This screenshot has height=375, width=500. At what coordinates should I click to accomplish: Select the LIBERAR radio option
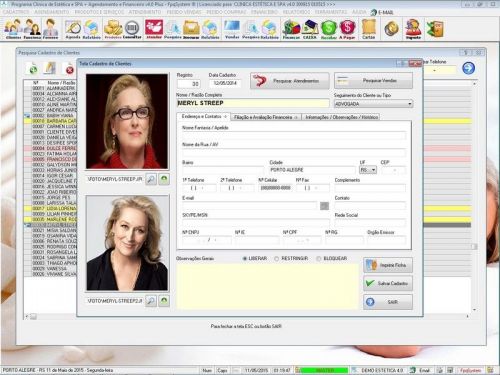click(x=245, y=259)
